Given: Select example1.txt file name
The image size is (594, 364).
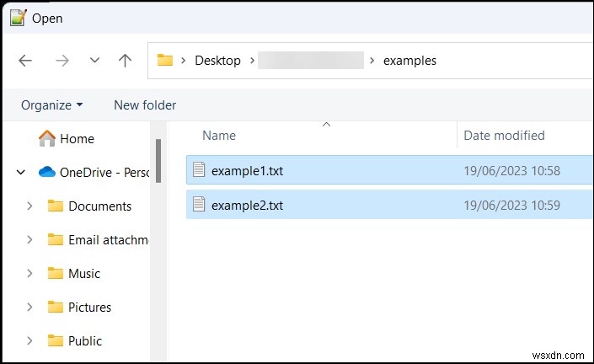Looking at the screenshot, I should click(x=248, y=171).
